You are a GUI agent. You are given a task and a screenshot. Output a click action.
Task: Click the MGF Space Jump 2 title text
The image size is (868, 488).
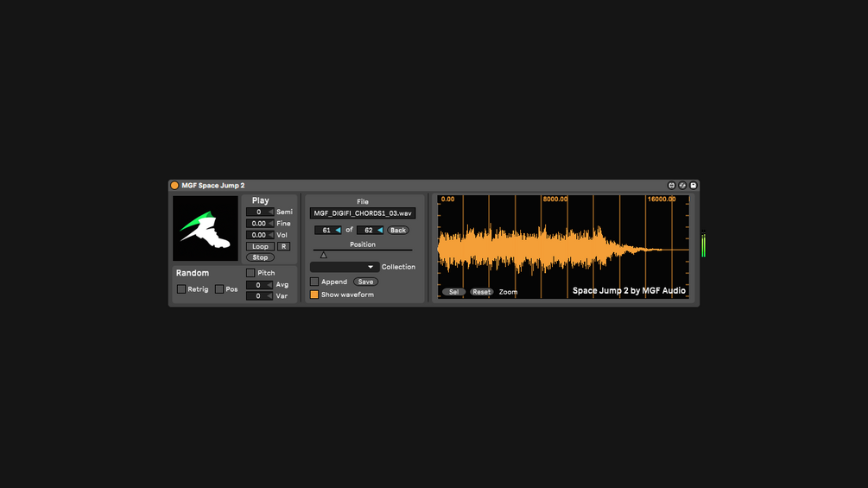(x=213, y=186)
